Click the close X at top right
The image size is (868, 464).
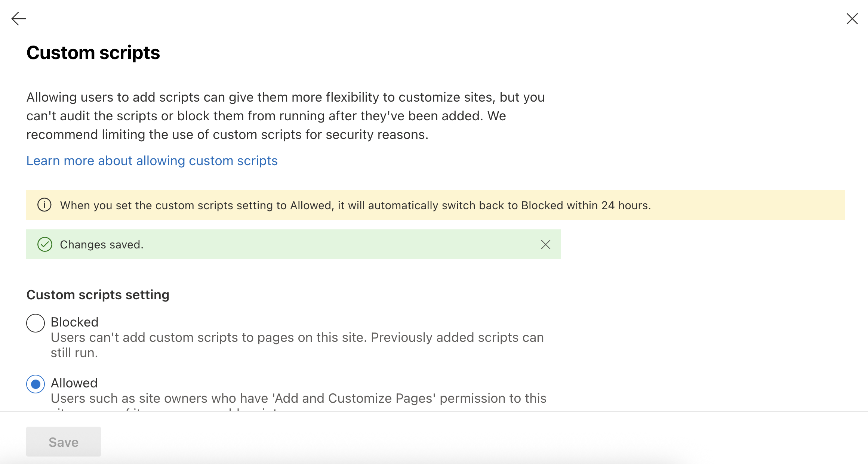click(x=852, y=19)
